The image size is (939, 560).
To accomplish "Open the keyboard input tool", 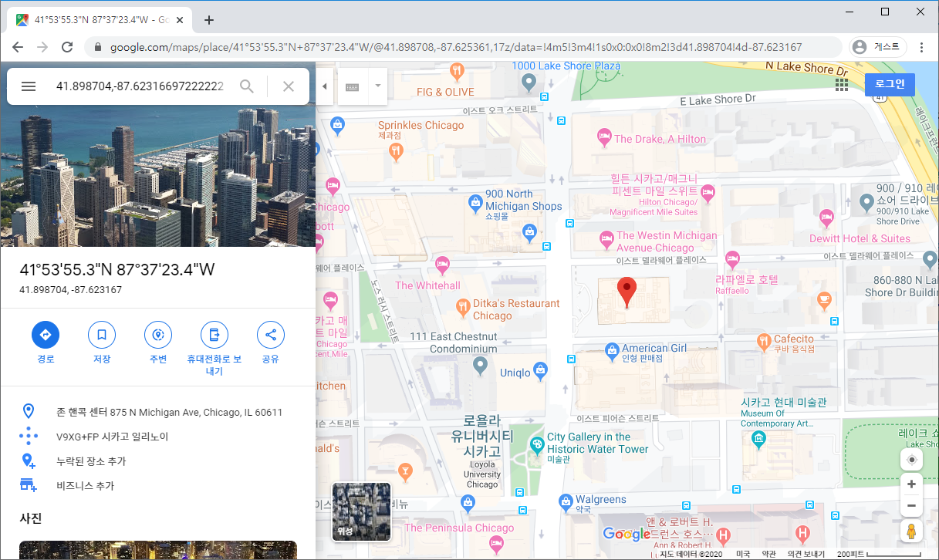I will (x=352, y=86).
